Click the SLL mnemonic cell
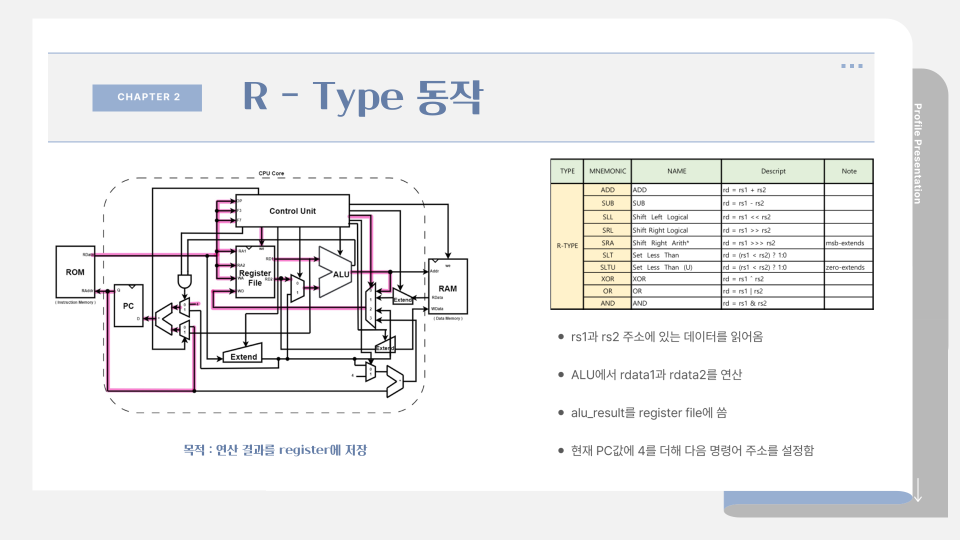960x540 pixels. 607,217
